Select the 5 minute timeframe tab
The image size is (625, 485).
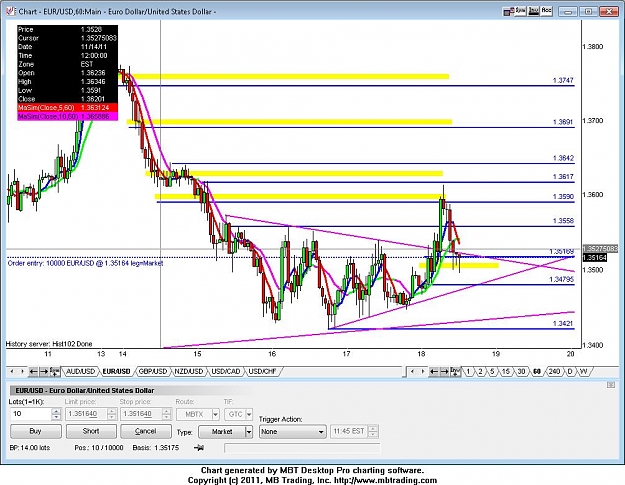coord(493,371)
